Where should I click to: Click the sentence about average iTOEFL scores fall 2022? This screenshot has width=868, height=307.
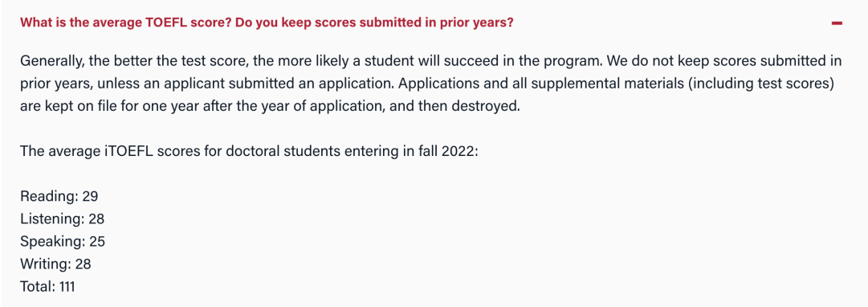[249, 151]
